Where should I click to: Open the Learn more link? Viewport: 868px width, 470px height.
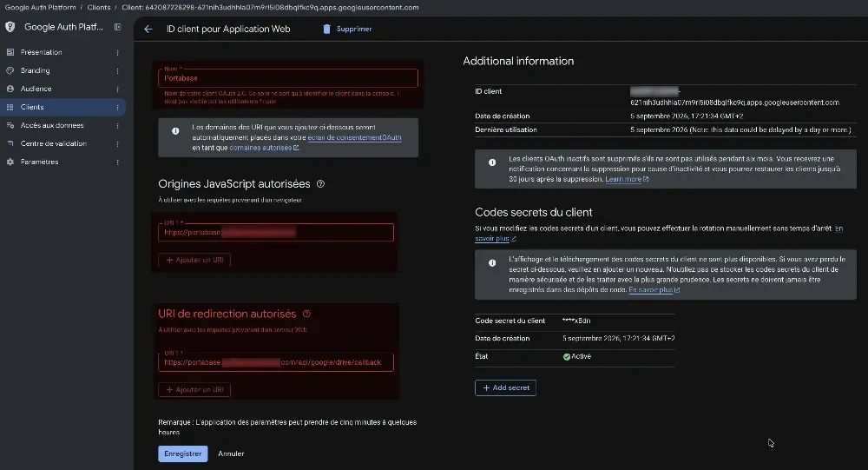pos(627,179)
